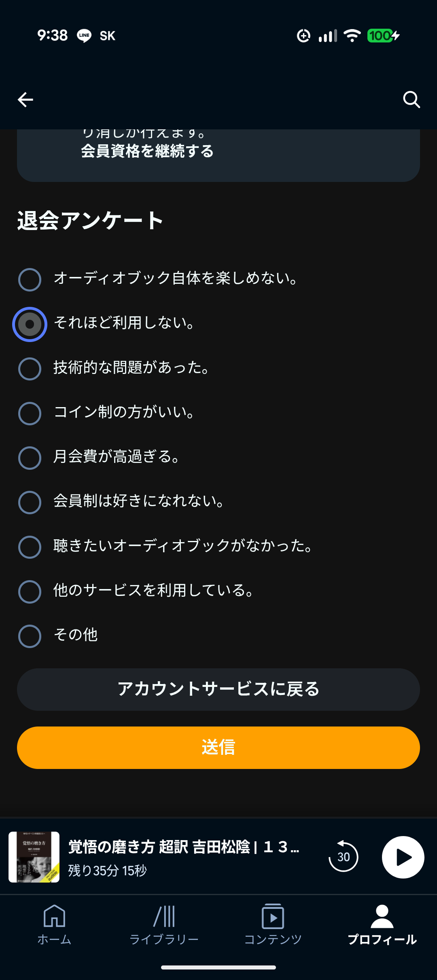Select 'オーディオブック自体を楽しめない' radio option
The width and height of the screenshot is (437, 980).
pyautogui.click(x=30, y=279)
